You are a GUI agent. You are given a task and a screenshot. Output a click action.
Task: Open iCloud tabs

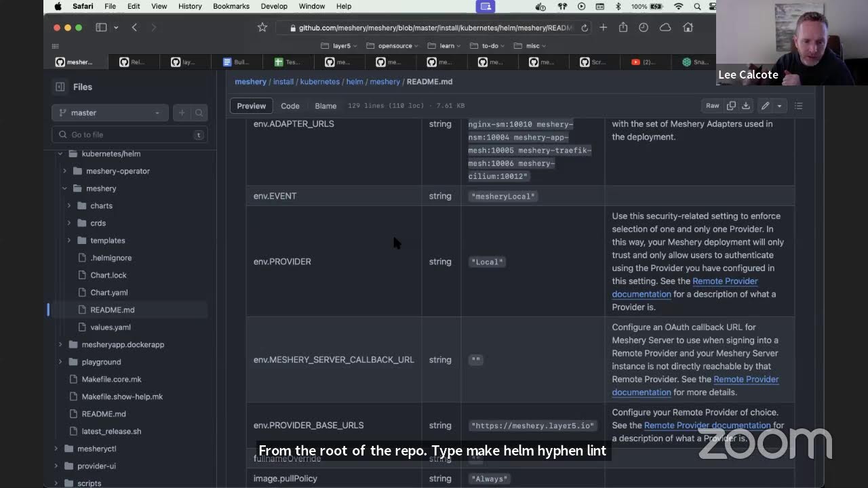665,27
